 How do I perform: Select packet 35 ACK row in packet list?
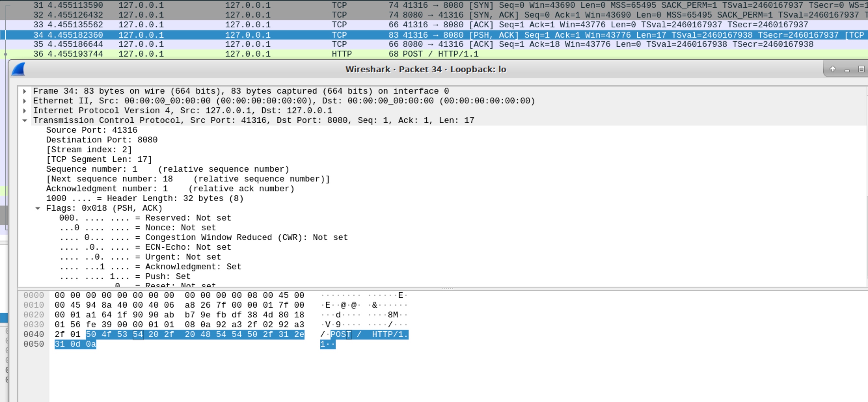(x=434, y=44)
